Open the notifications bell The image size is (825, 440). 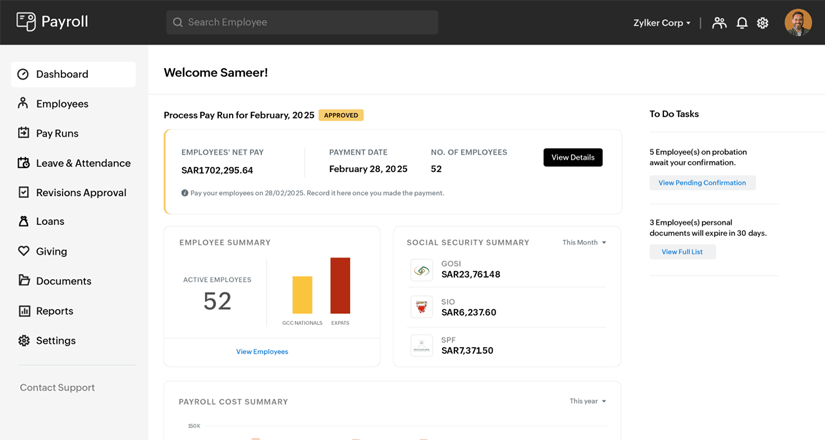742,23
